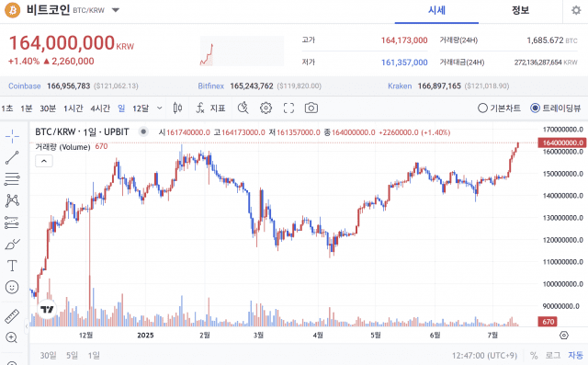This screenshot has width=588, height=365.
Task: Toggle the 로그 scale option
Action: [553, 355]
